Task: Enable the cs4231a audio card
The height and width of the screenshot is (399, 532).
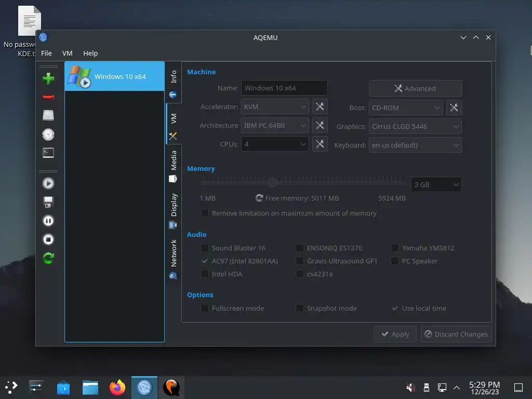Action: 300,274
